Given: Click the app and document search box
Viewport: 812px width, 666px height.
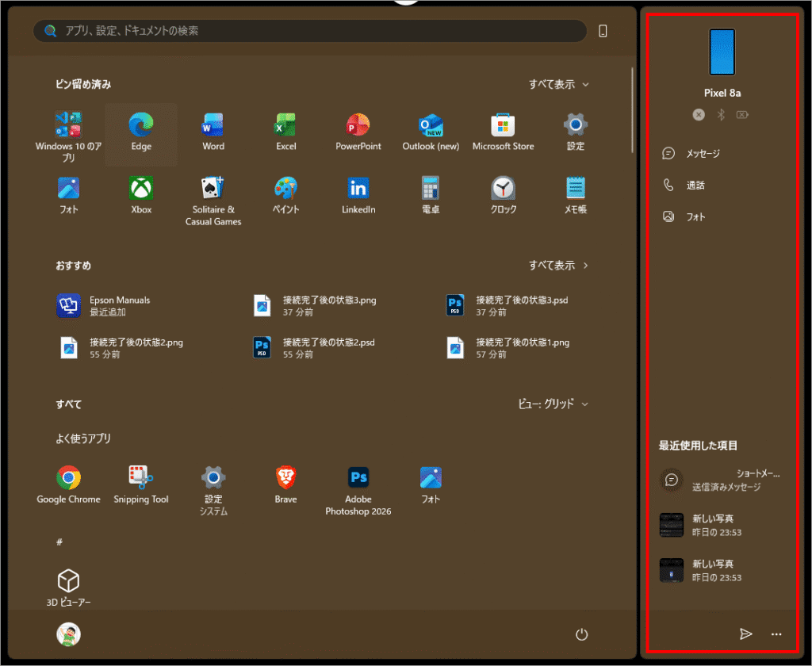Looking at the screenshot, I should click(x=309, y=31).
